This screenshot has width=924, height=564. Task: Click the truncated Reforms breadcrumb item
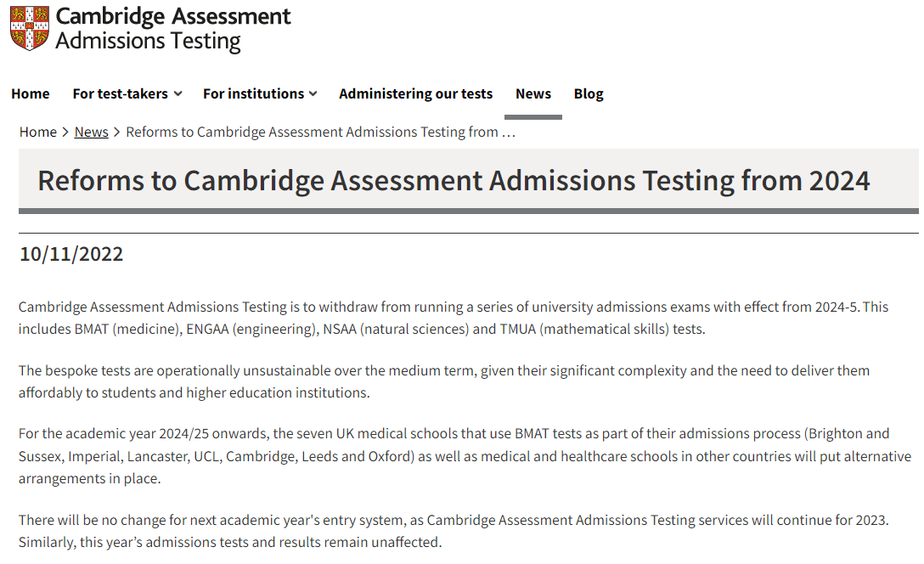pos(320,132)
